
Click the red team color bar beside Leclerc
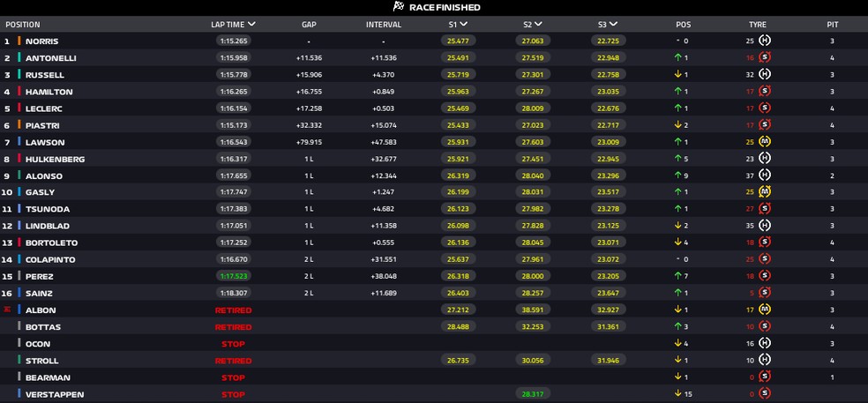click(19, 108)
